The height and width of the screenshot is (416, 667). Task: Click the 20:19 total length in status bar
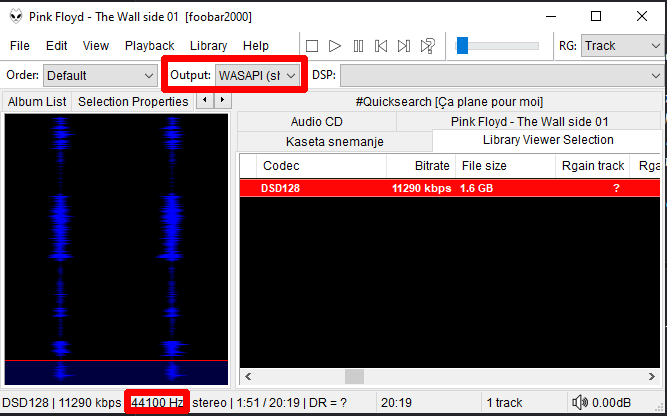(396, 402)
